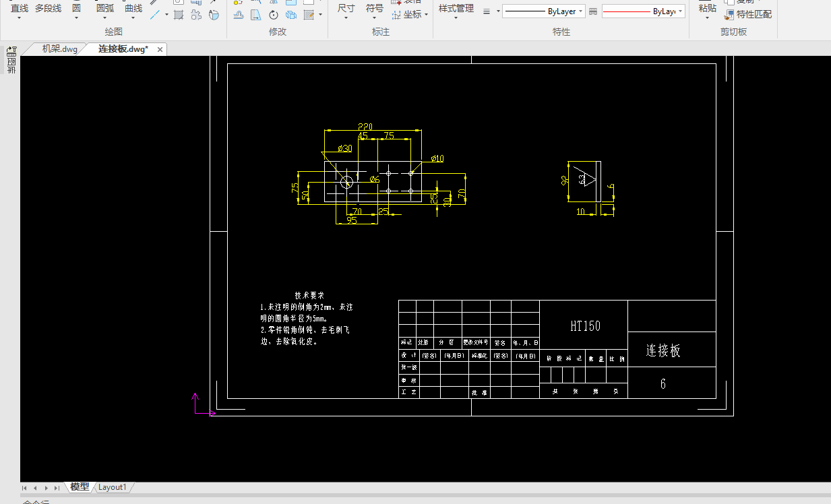
Task: Click the 坐标 coordinate annotation button
Action: [407, 14]
